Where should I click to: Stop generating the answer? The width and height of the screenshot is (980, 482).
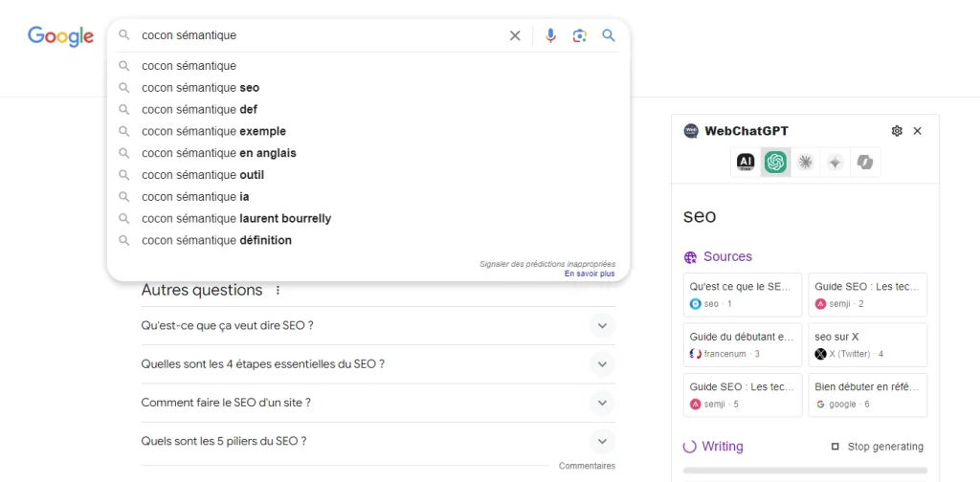pos(877,447)
